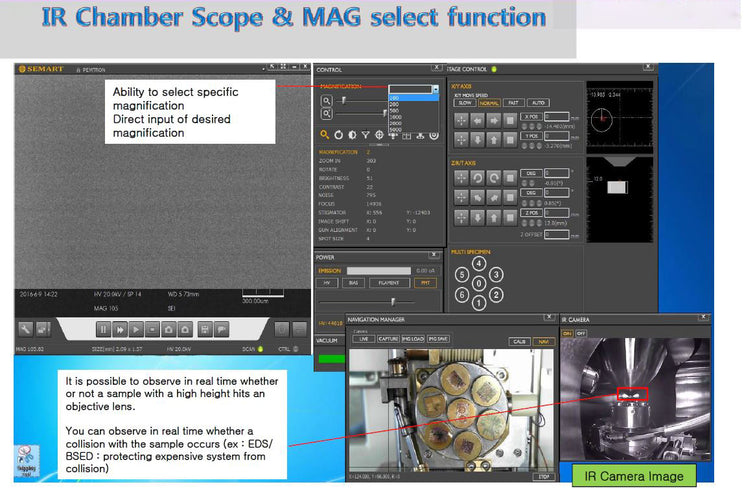The image size is (755, 489).
Task: Switch the IR camera ON
Action: point(568,333)
